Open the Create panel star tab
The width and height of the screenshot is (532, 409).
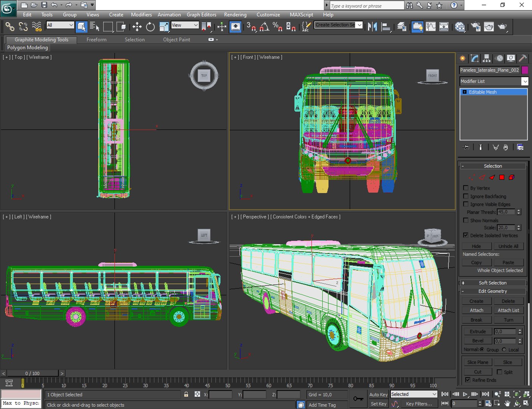click(x=462, y=58)
